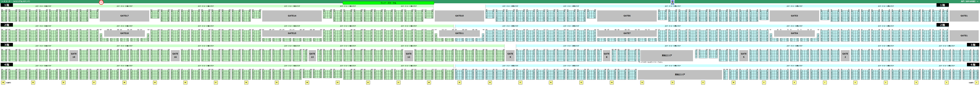Click the yellow column marker 30
This screenshot has height=85, width=980.
(x=124, y=82)
